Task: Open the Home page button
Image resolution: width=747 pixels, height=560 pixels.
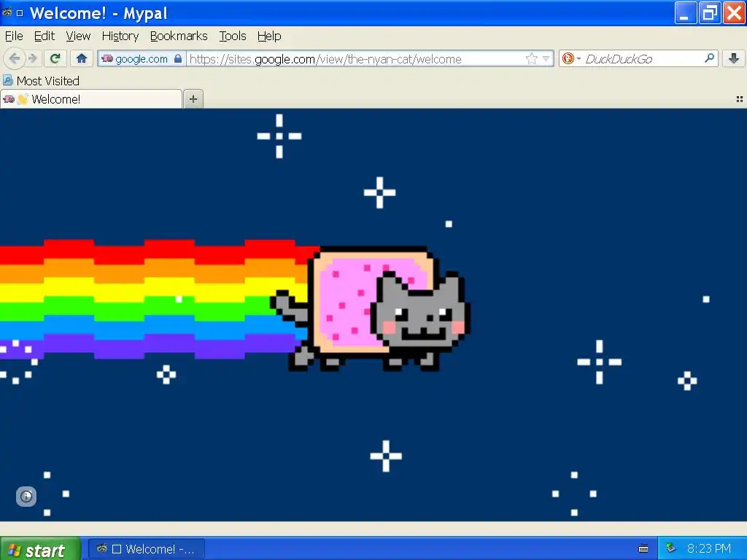Action: [82, 58]
